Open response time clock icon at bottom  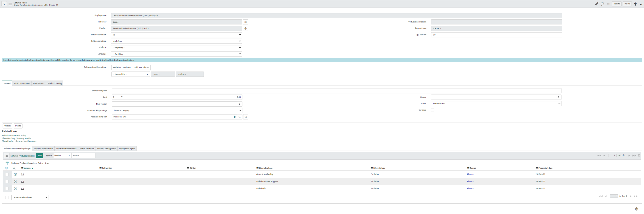click(636, 209)
